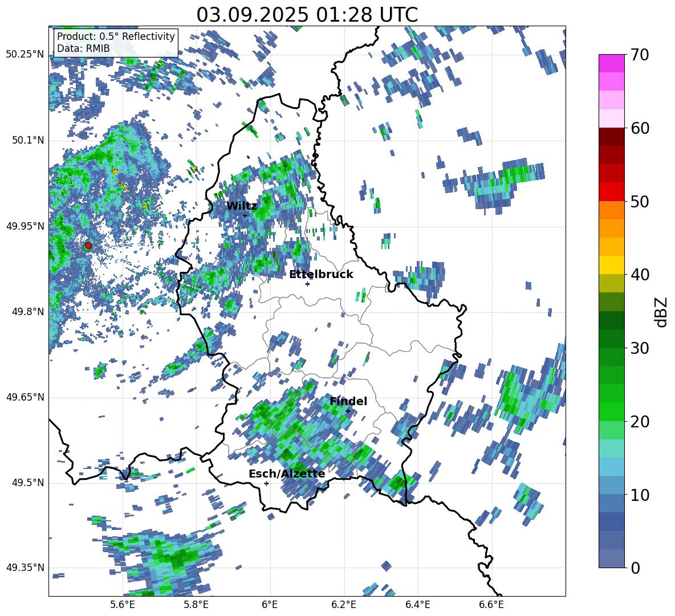675x616 pixels.
Task: Click the Ettelbruck city label
Action: pyautogui.click(x=321, y=275)
